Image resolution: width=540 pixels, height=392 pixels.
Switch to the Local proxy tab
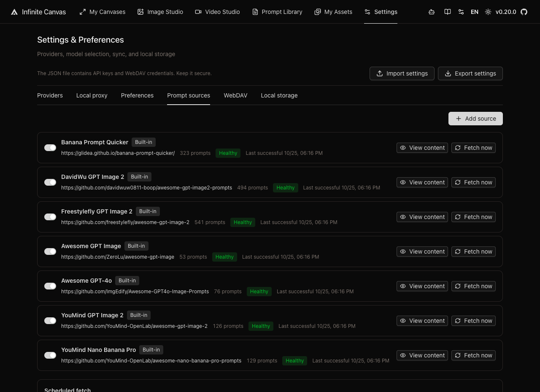click(x=92, y=95)
